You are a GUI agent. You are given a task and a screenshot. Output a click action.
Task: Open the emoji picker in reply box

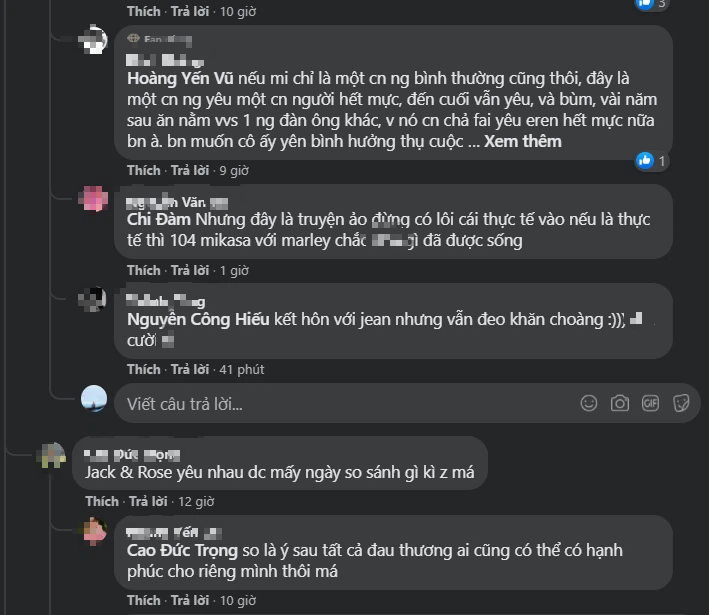(590, 403)
